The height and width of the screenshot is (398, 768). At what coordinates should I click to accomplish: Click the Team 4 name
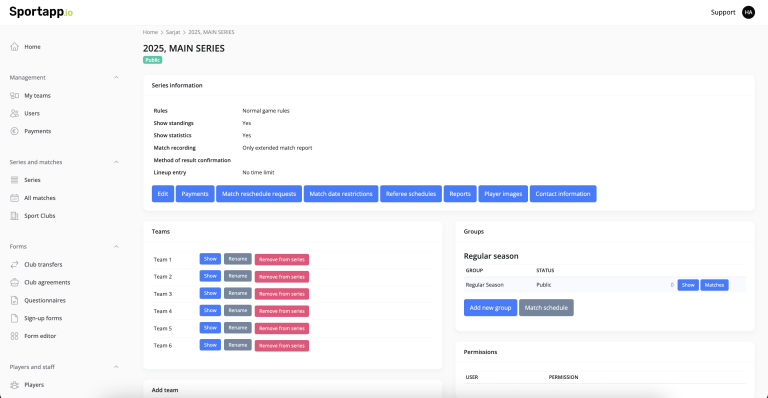[x=163, y=311]
